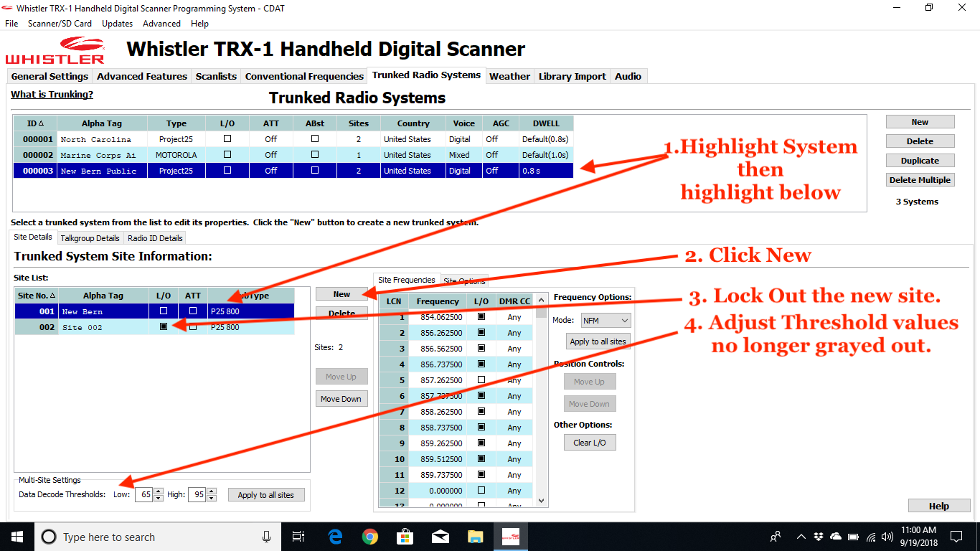Toggle ABst checkbox for Marine Corps Ai system
This screenshot has width=980, height=551.
[315, 155]
